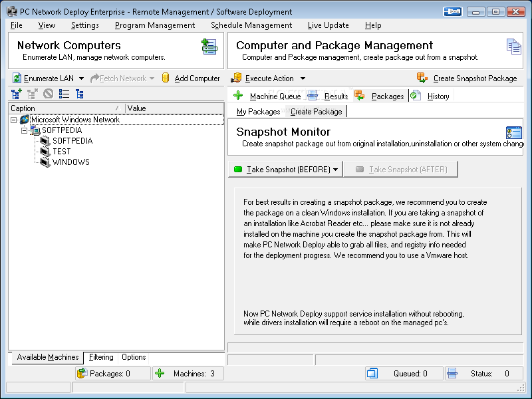
Task: Click the Execute Action button
Action: [263, 78]
